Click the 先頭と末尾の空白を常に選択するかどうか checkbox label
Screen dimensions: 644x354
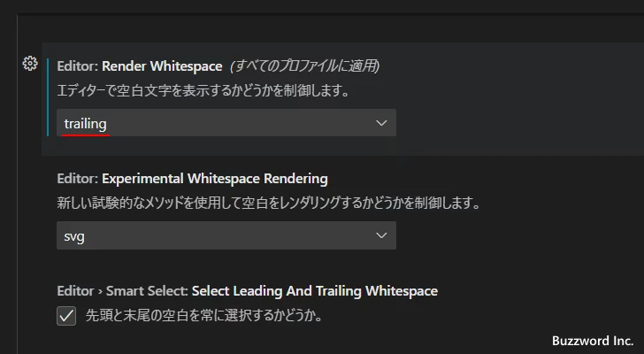pos(203,316)
